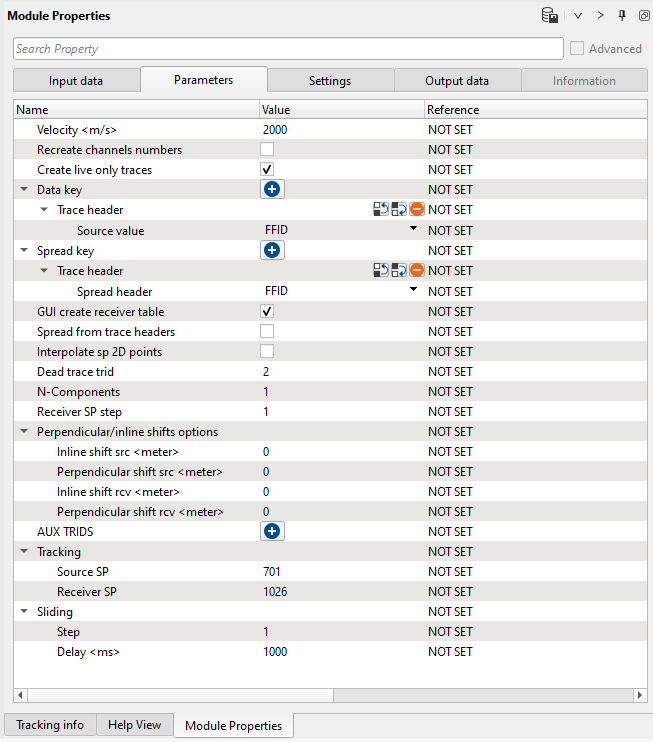Remove the Data key trace header
Image resolution: width=653 pixels, height=742 pixels.
tap(417, 210)
